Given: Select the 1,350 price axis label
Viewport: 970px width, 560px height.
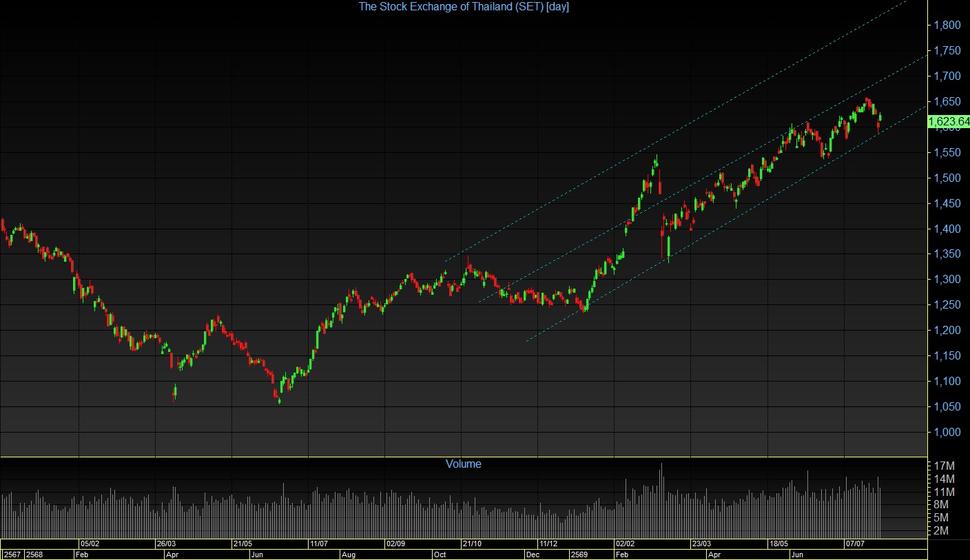Looking at the screenshot, I should coord(947,254).
